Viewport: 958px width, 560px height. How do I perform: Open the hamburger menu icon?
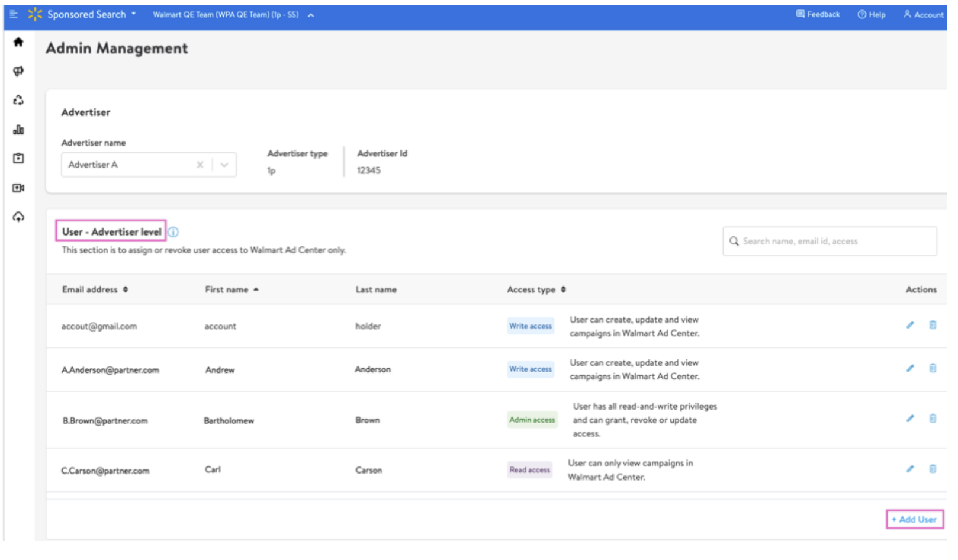14,14
